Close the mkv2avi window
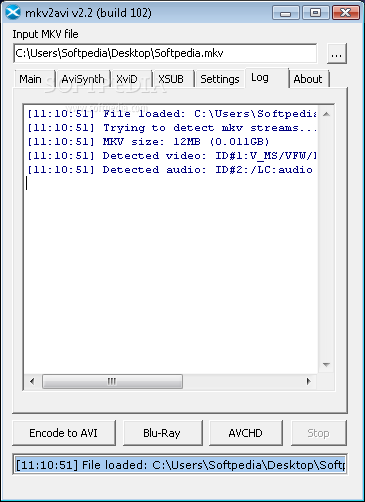 (346, 13)
